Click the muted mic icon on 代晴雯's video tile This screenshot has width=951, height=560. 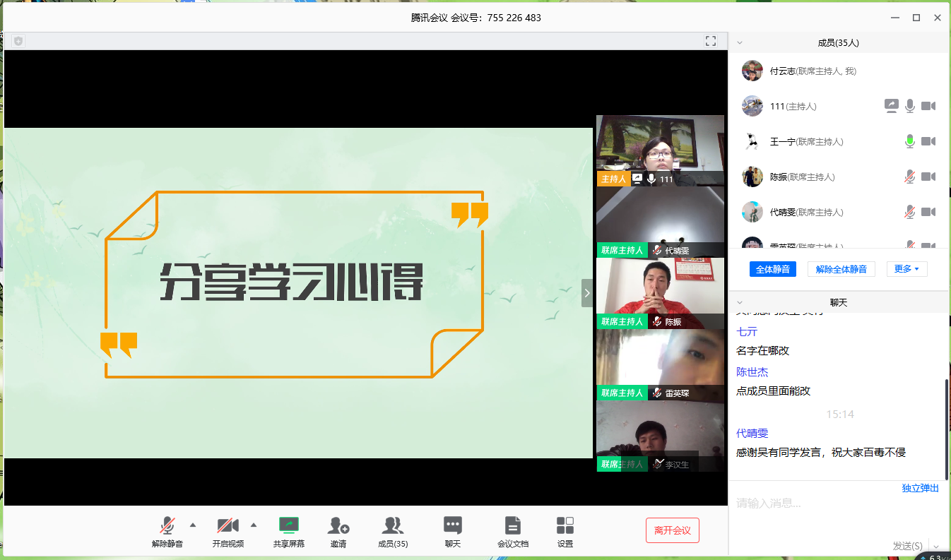point(657,250)
